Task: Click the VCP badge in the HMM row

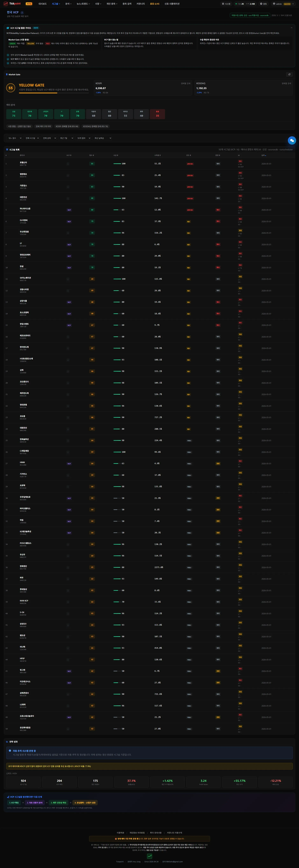Action: click(x=69, y=464)
